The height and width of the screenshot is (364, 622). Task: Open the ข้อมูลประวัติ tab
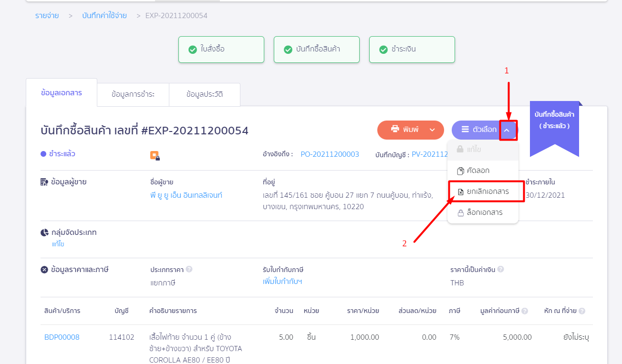pyautogui.click(x=205, y=94)
